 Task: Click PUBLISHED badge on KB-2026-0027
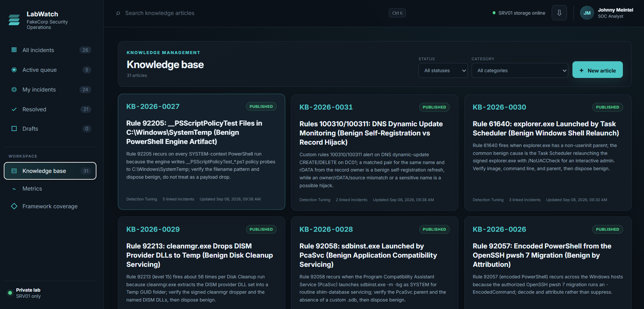click(261, 107)
